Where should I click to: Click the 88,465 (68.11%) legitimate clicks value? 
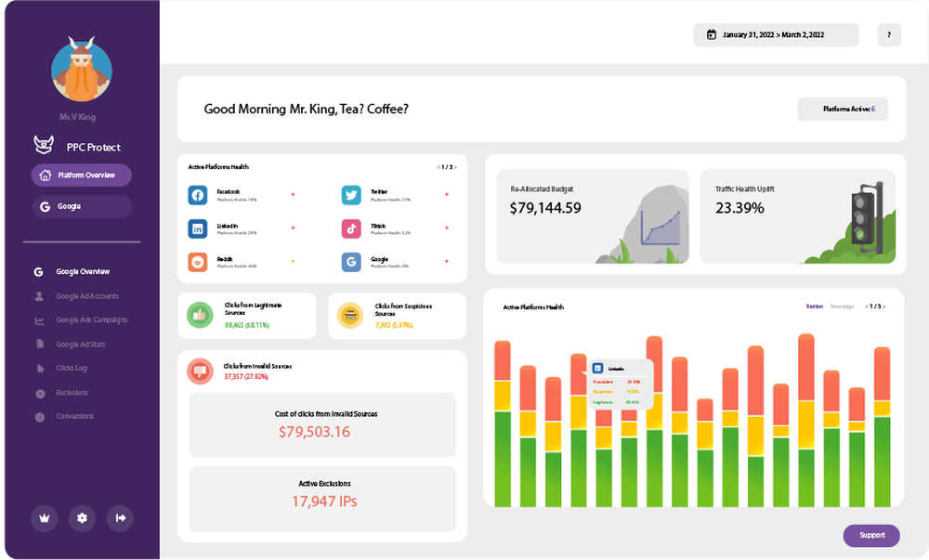point(247,325)
